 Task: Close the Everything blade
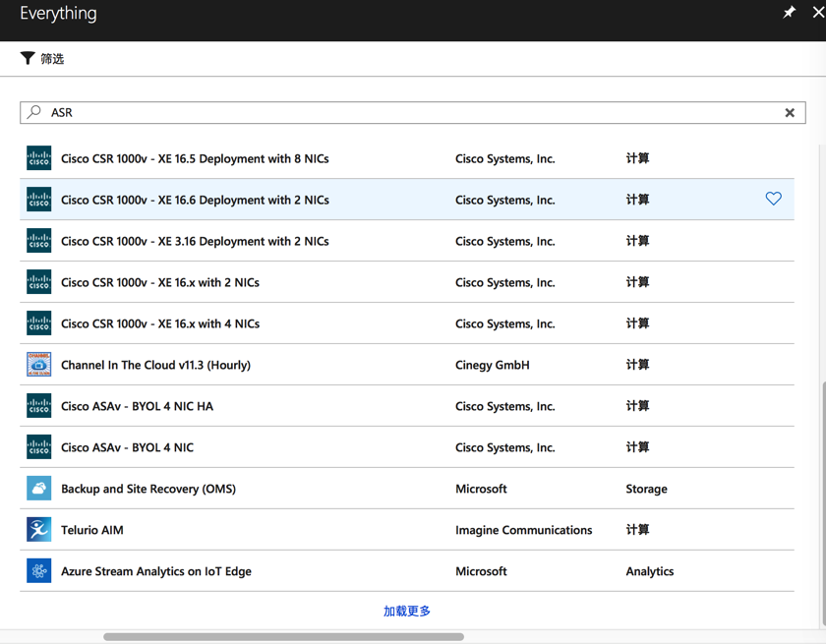tap(818, 13)
